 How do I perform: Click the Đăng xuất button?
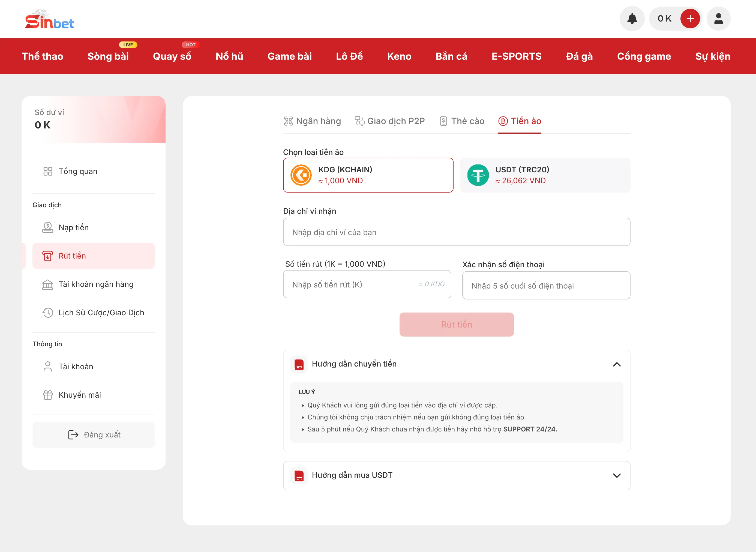click(x=94, y=435)
